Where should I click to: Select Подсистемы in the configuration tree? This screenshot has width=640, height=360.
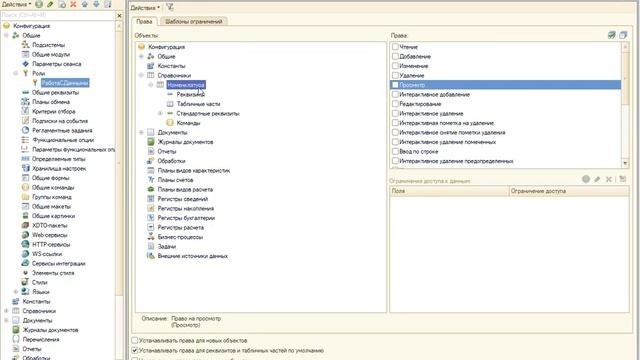tap(49, 45)
